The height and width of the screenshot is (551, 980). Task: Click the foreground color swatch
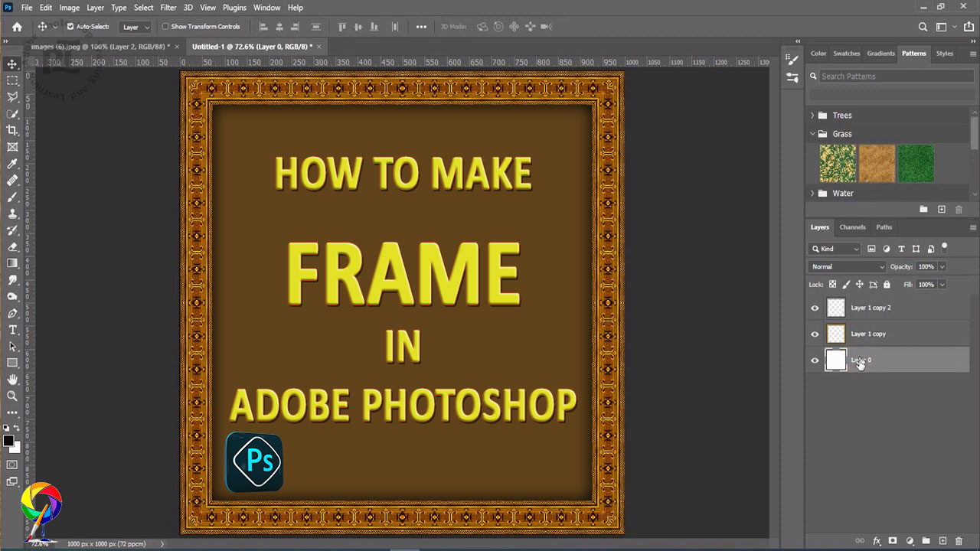pos(8,441)
